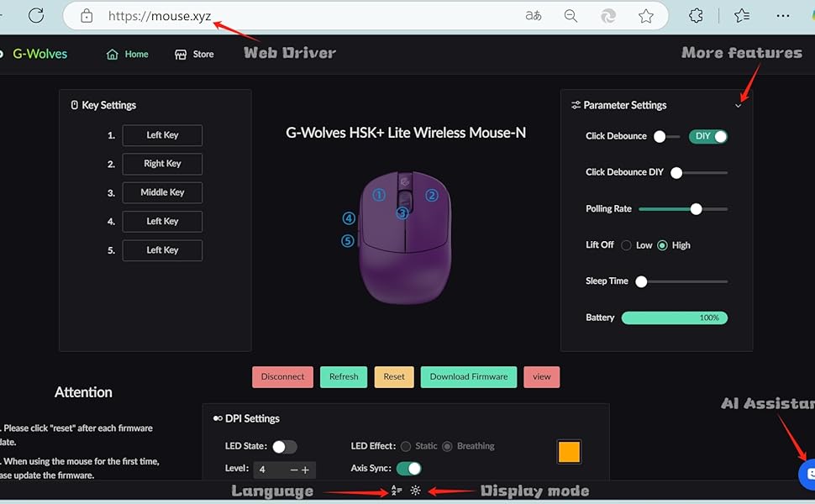
Task: Open the orange DPI color swatch
Action: coord(569,452)
